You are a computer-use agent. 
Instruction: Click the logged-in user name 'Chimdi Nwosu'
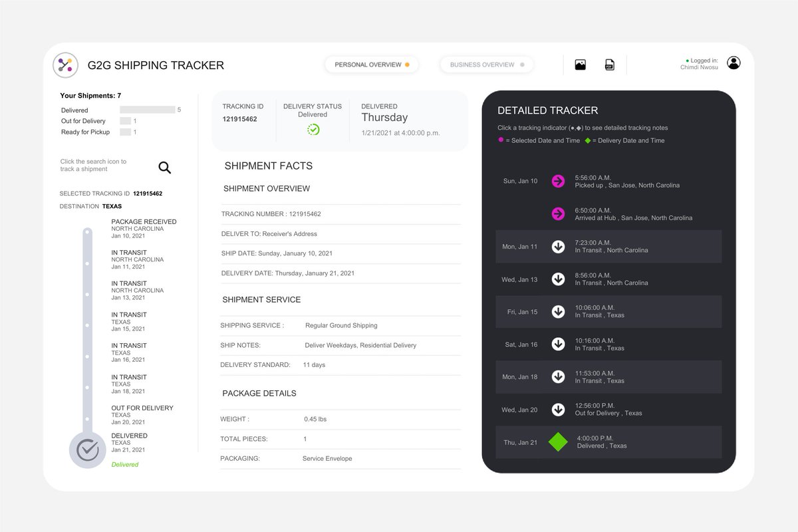(699, 67)
